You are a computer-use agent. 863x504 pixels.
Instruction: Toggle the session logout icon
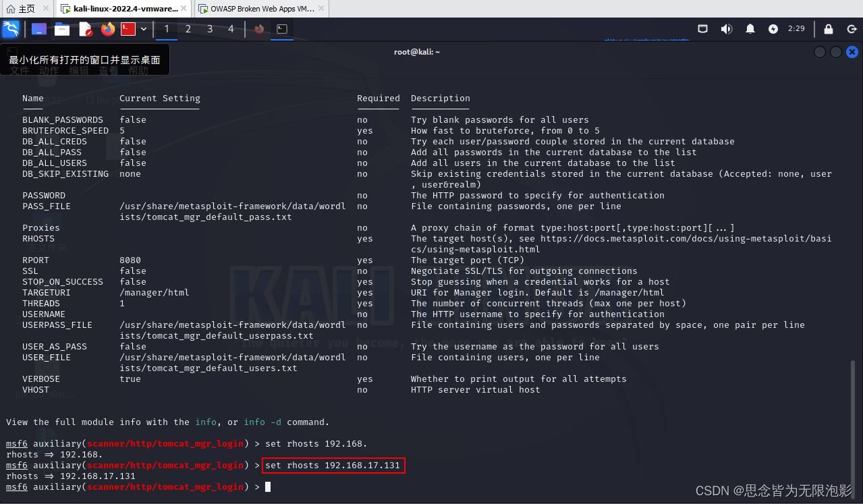coord(851,28)
